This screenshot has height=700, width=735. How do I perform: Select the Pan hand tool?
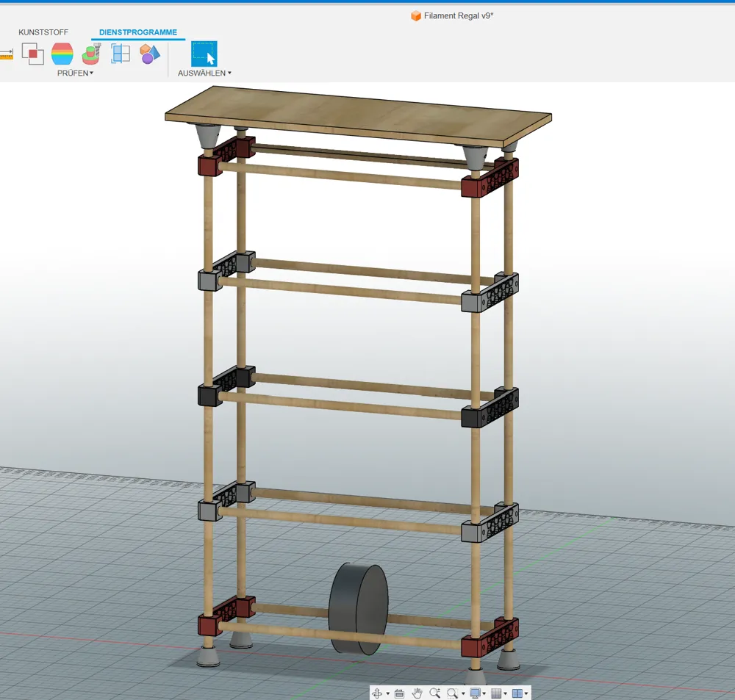(417, 693)
